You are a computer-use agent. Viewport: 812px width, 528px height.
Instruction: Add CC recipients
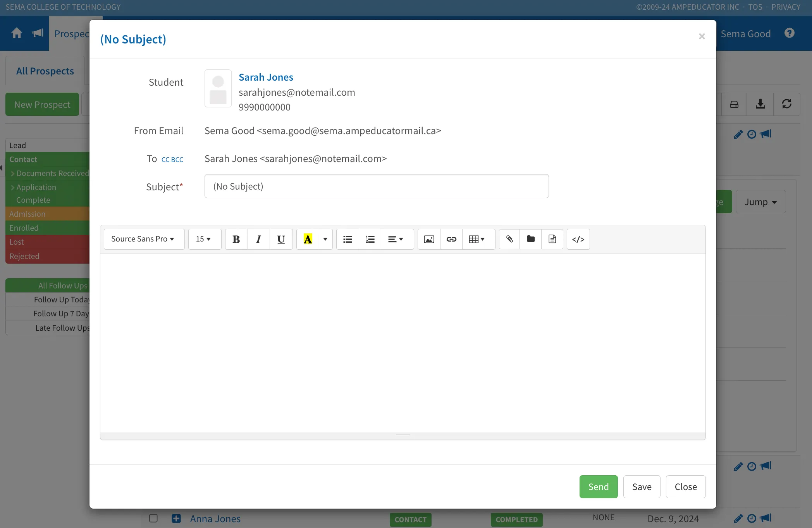coord(165,160)
